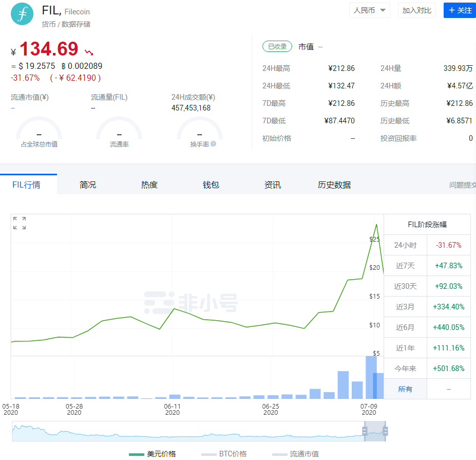Click the 24H额 ¥4.57亿 value
Screen dimensions: 476x460
point(460,86)
